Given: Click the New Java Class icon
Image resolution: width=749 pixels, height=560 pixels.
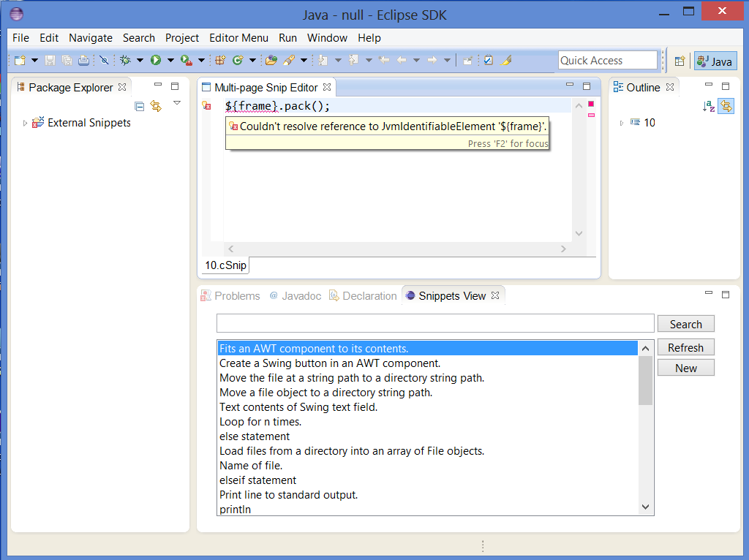Looking at the screenshot, I should (238, 60).
